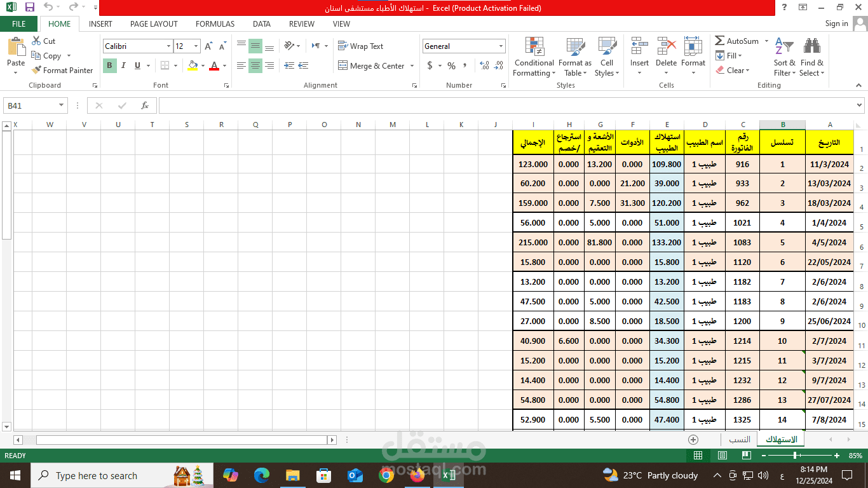The width and height of the screenshot is (868, 488).
Task: Open the number format dropdown (General)
Action: [501, 46]
